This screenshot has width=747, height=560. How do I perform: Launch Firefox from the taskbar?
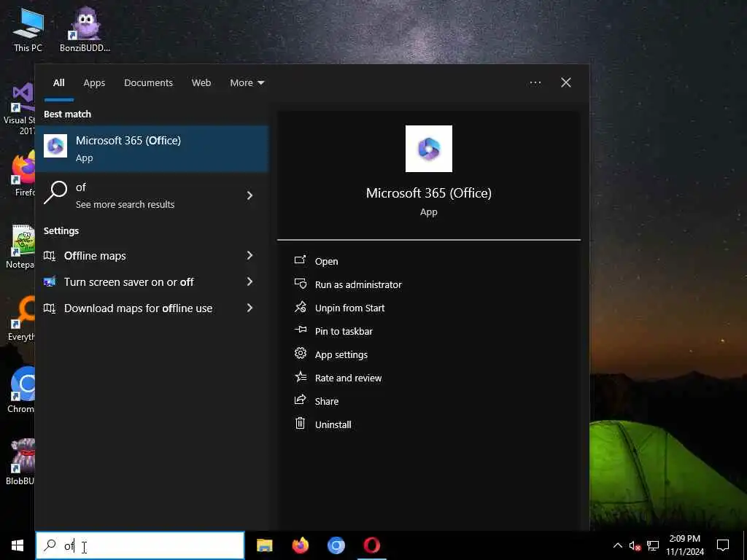click(x=300, y=545)
